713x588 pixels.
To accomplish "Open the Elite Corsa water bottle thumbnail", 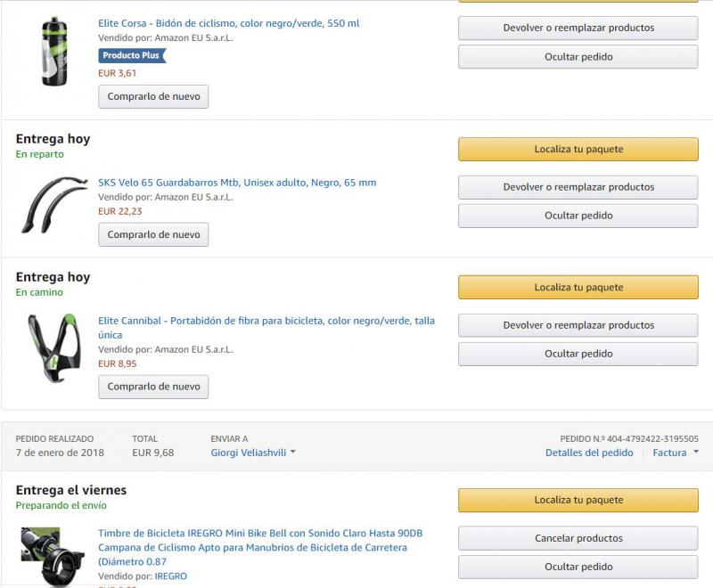I will (x=54, y=51).
